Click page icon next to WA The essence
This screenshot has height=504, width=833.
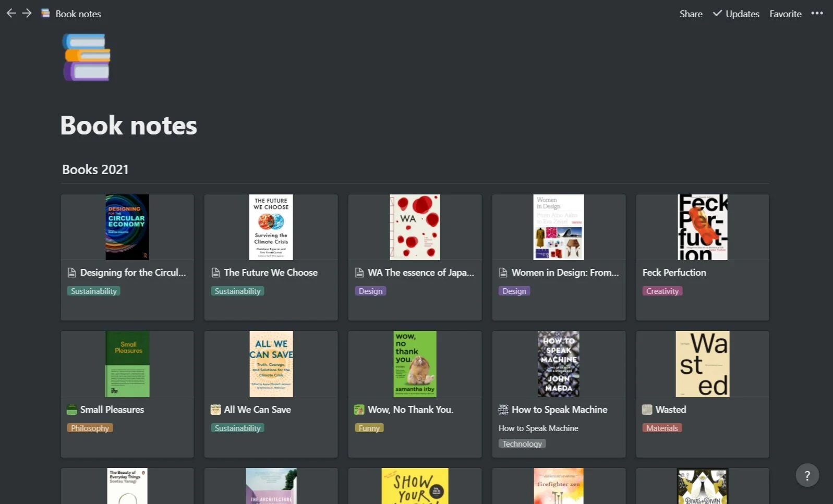359,273
